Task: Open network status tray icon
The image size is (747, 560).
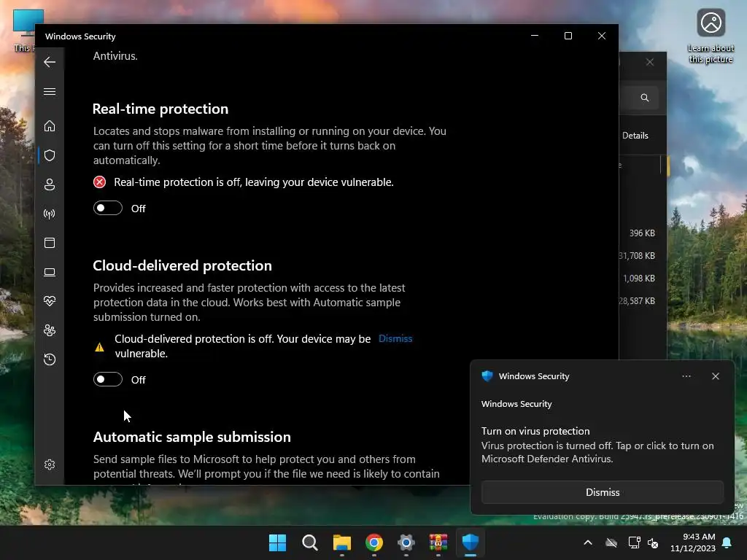Action: pyautogui.click(x=634, y=542)
